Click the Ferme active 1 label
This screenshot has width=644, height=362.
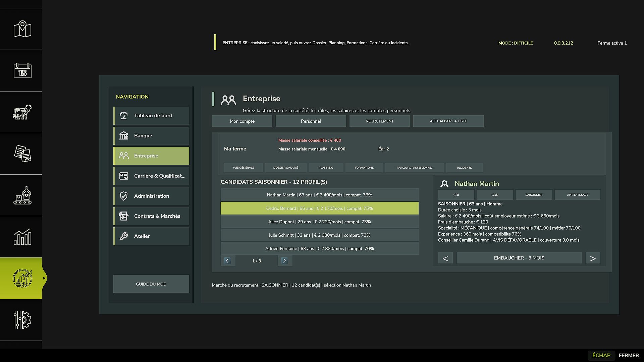coord(612,43)
